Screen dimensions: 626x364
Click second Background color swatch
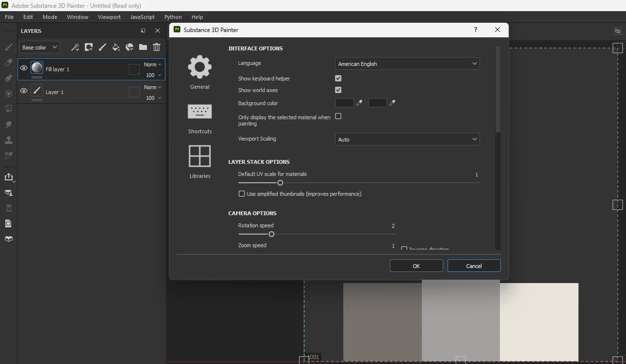click(x=377, y=103)
